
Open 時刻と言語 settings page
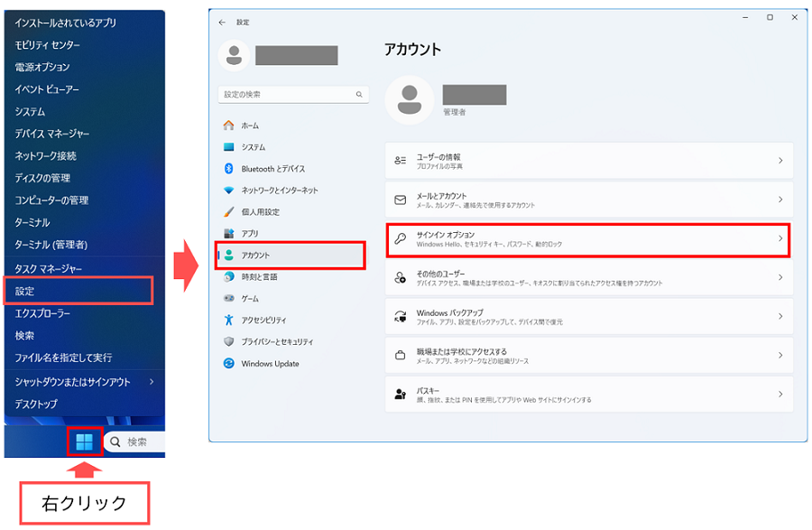click(x=259, y=277)
